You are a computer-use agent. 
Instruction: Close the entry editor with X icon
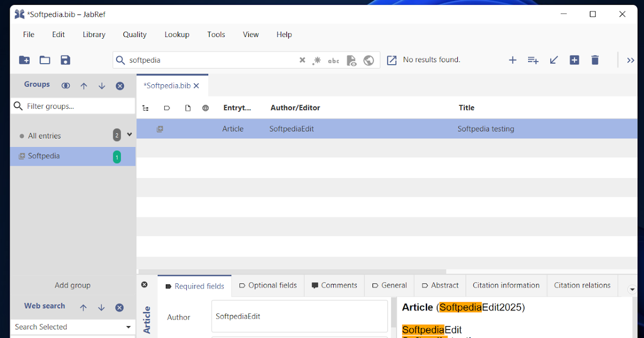pos(144,285)
